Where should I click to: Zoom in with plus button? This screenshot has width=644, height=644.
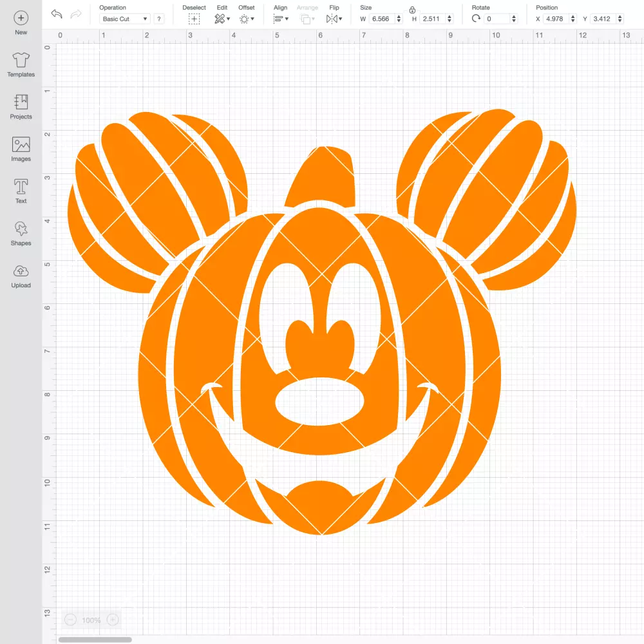point(113,620)
